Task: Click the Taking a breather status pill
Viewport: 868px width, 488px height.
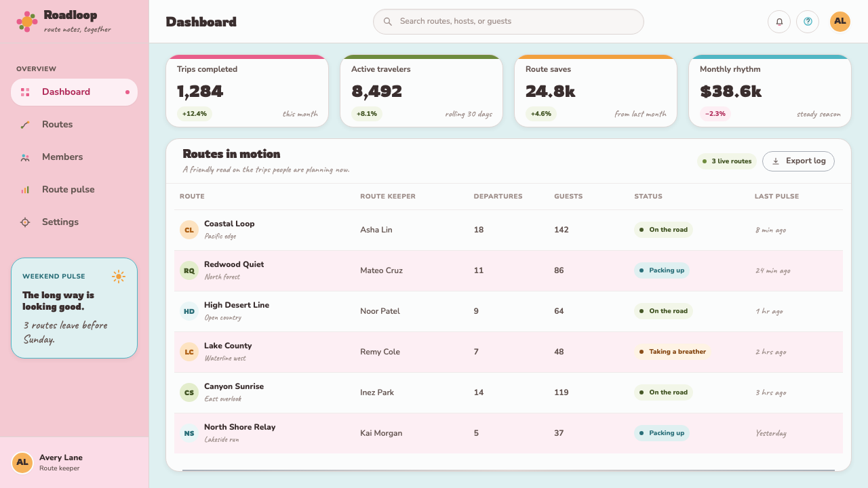Action: click(x=673, y=352)
